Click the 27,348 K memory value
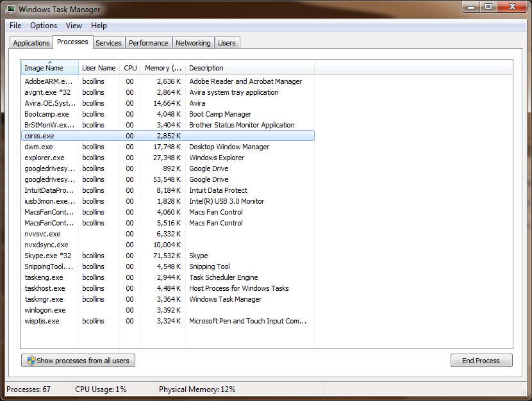The image size is (532, 401). pos(167,158)
